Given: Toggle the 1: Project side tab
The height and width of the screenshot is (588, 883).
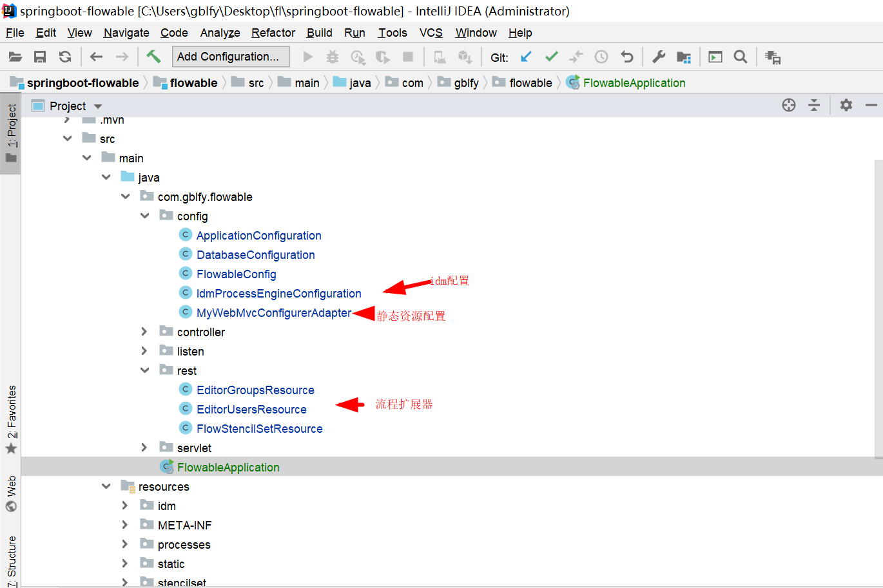Looking at the screenshot, I should pyautogui.click(x=11, y=134).
